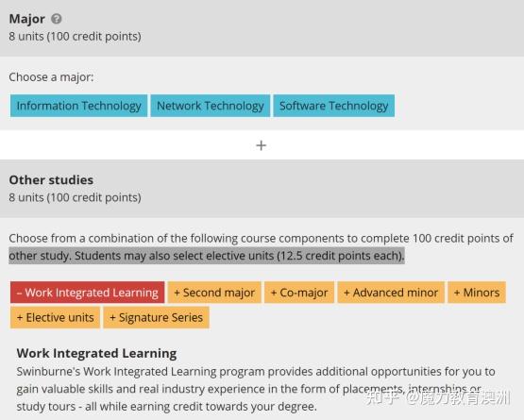
Task: Expand the Minors component
Action: click(477, 293)
